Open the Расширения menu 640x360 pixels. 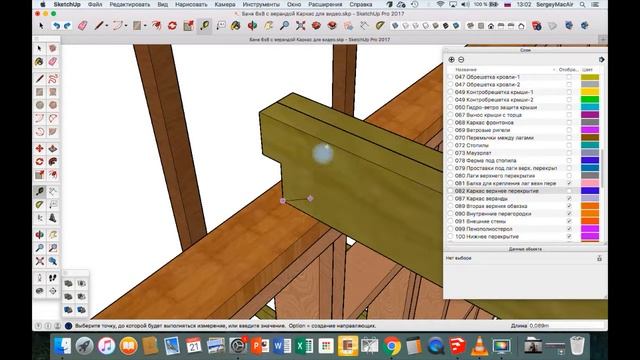325,4
